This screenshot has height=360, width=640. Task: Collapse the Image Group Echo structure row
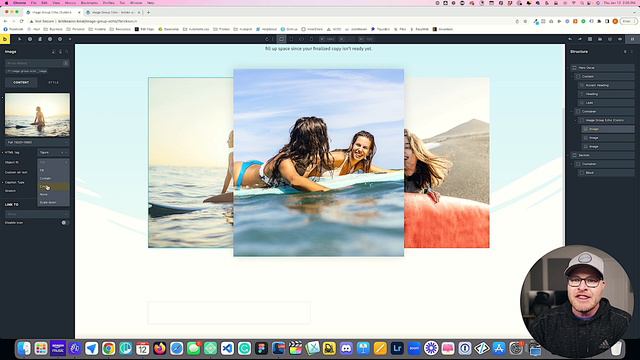click(x=577, y=120)
